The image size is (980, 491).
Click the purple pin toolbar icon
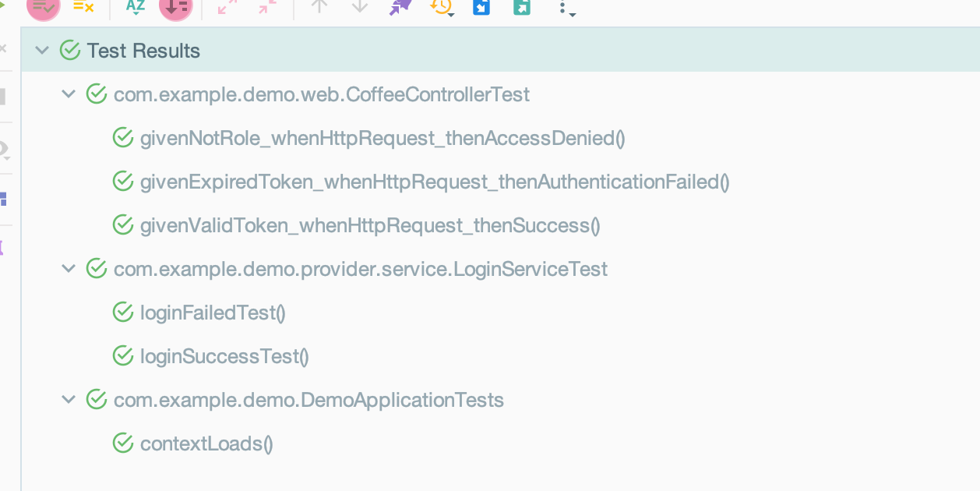click(400, 7)
